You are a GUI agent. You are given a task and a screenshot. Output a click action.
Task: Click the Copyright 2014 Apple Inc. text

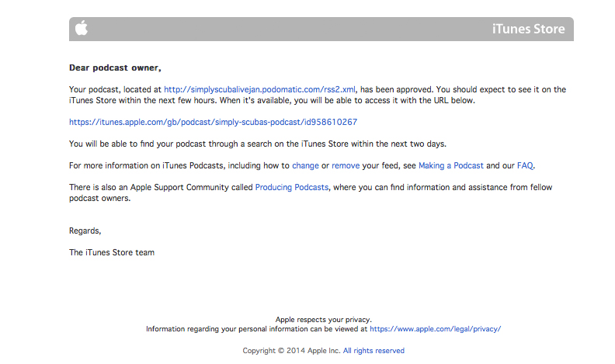(291, 351)
